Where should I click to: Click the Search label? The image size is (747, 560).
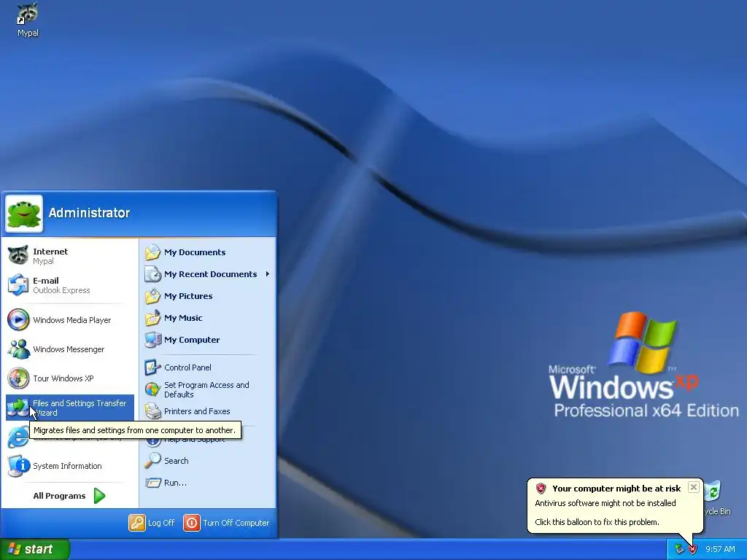point(177,461)
